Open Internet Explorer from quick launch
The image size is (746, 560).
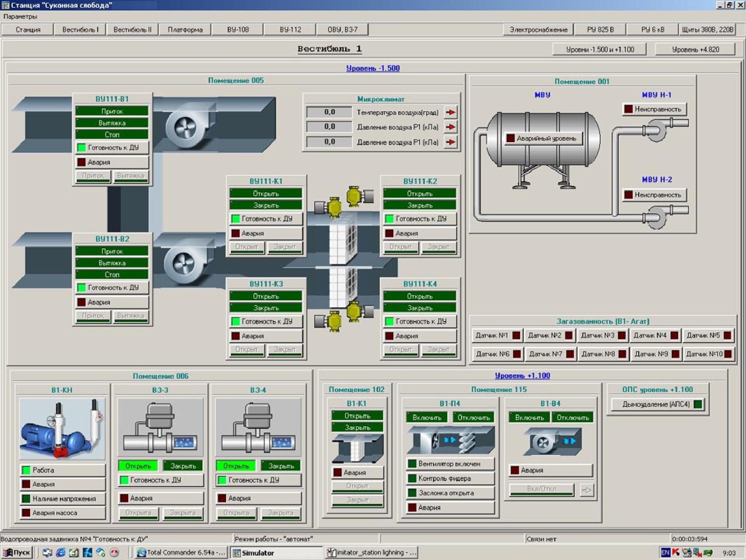pyautogui.click(x=60, y=553)
